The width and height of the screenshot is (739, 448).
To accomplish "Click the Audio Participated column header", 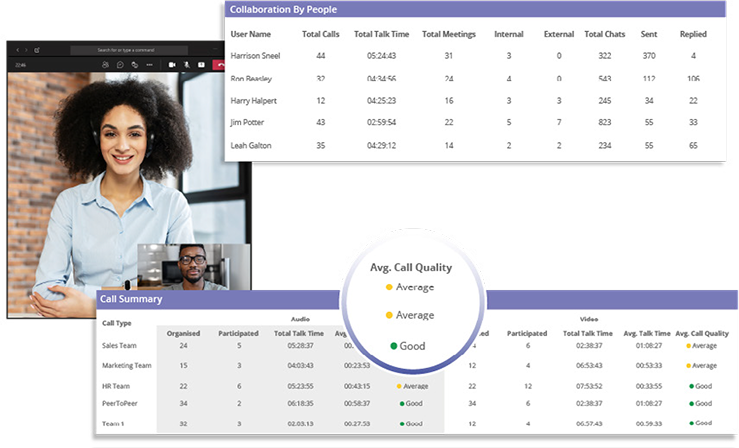I will (238, 333).
